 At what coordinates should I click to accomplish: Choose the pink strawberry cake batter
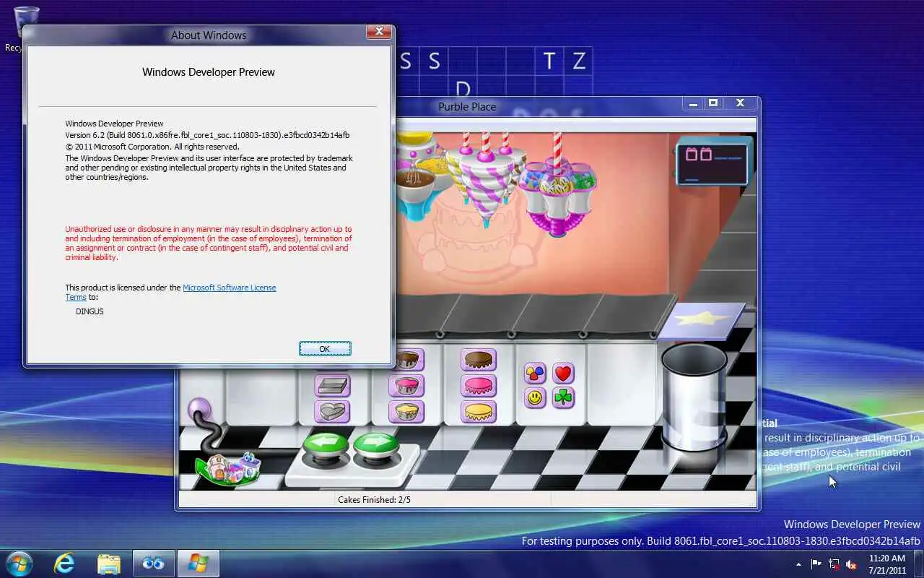(x=406, y=386)
